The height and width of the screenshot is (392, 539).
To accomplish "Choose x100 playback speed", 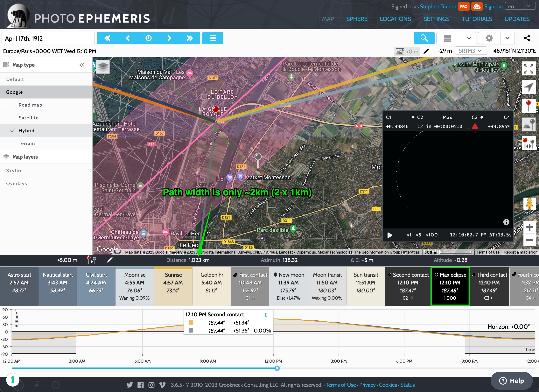I will click(x=432, y=235).
